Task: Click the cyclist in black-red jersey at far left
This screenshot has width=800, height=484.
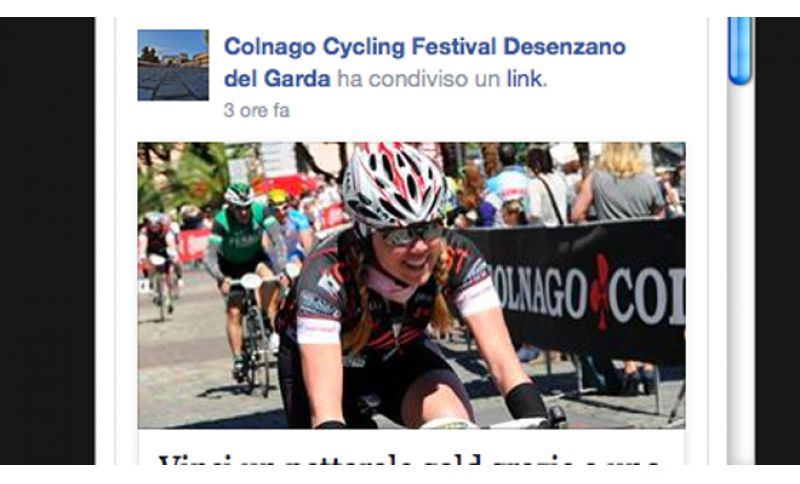Action: [x=159, y=260]
